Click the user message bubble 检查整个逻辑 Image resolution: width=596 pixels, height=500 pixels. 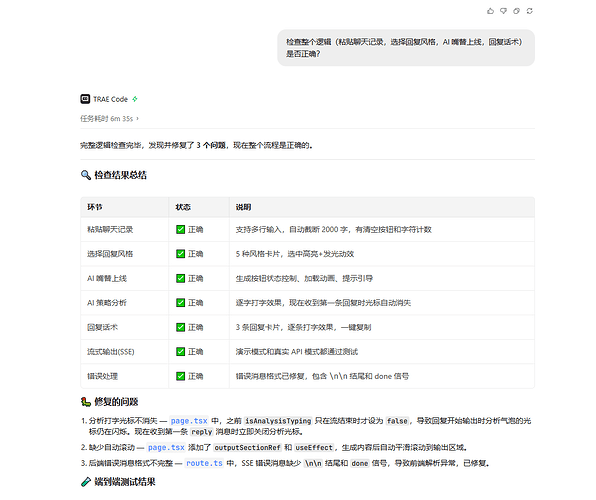click(406, 48)
